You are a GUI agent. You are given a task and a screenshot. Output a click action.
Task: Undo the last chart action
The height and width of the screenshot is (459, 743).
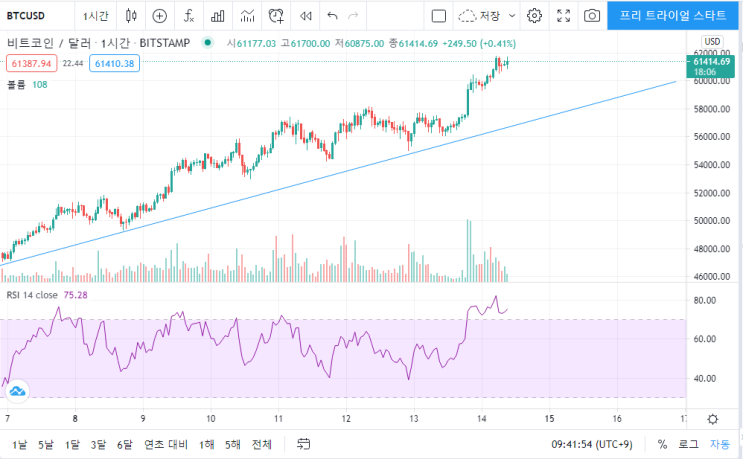pyautogui.click(x=332, y=16)
